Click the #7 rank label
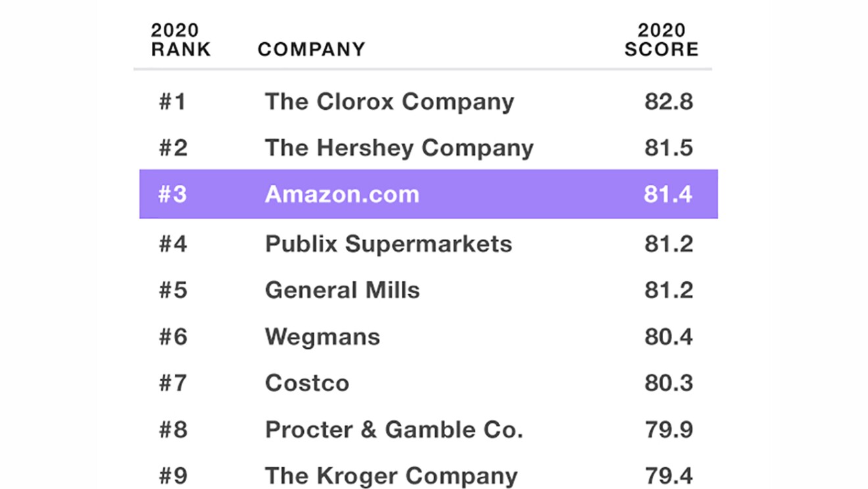The image size is (868, 489). (172, 383)
